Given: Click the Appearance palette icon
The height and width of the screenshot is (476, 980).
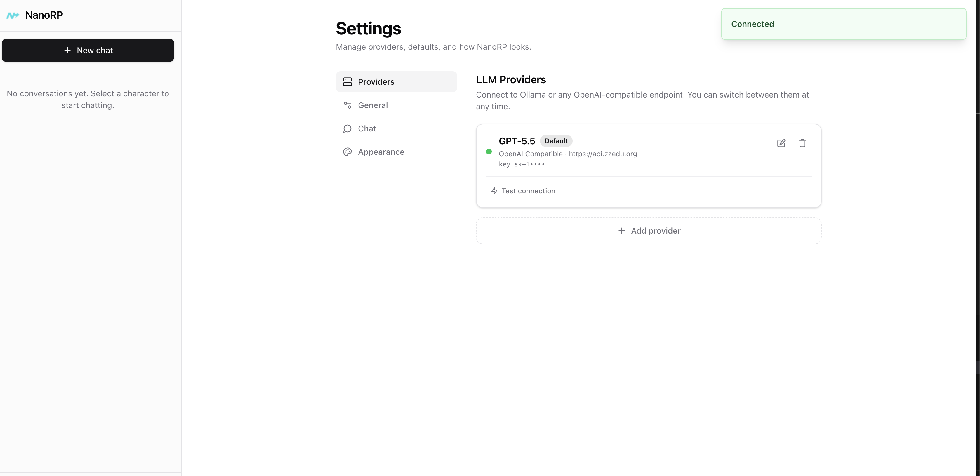Looking at the screenshot, I should tap(347, 152).
